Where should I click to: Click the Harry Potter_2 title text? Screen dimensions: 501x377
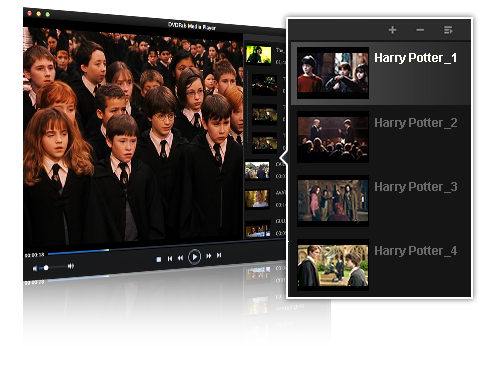click(x=415, y=123)
